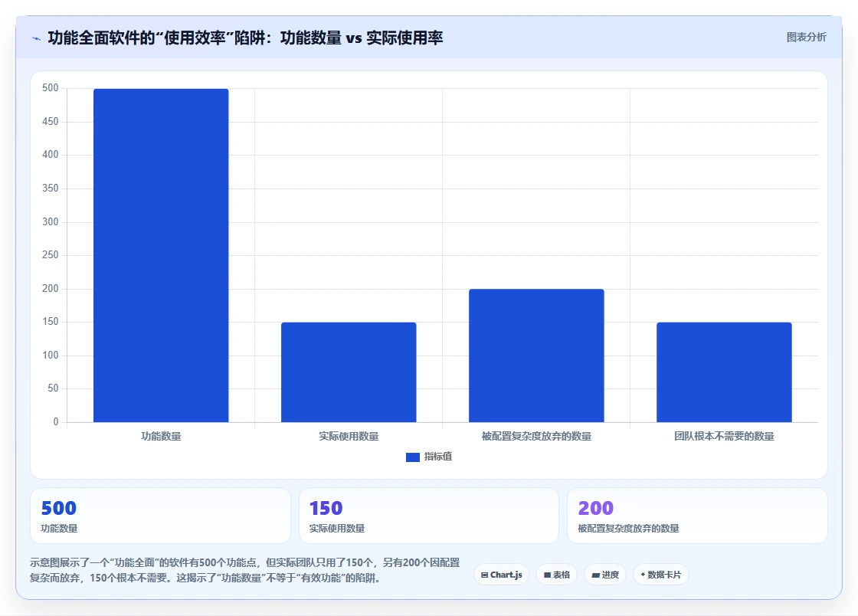858x616 pixels.
Task: Click the chart icon beside the title
Action: coord(37,38)
